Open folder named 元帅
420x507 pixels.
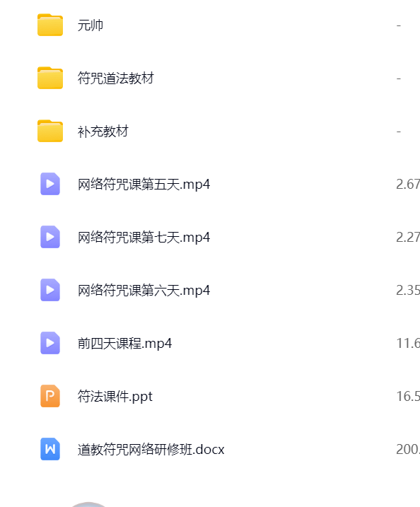pos(91,25)
